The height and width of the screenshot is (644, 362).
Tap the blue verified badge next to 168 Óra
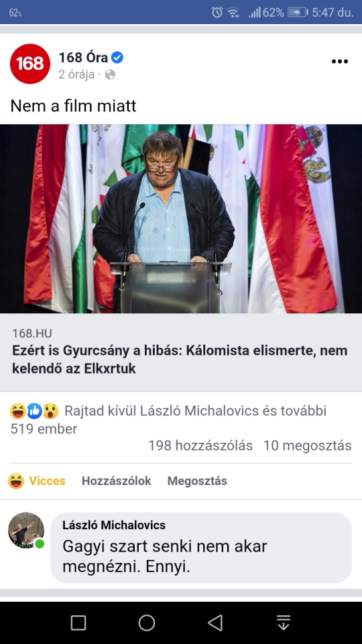(117, 58)
